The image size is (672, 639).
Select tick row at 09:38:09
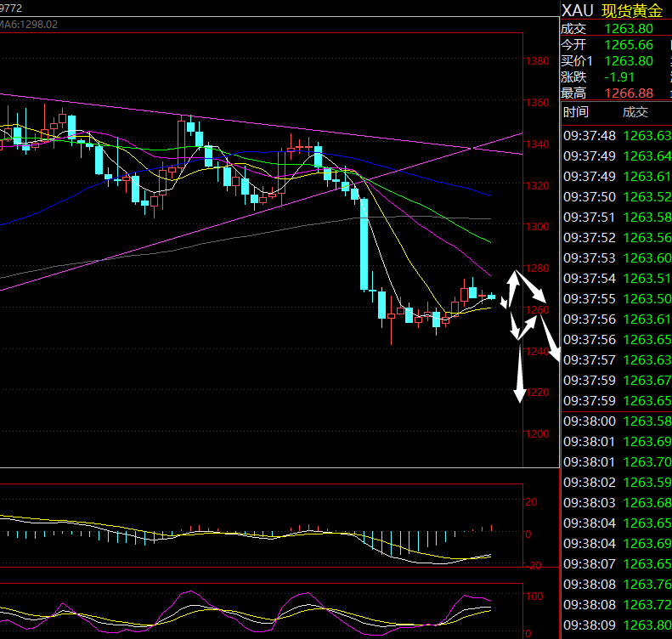[616, 625]
